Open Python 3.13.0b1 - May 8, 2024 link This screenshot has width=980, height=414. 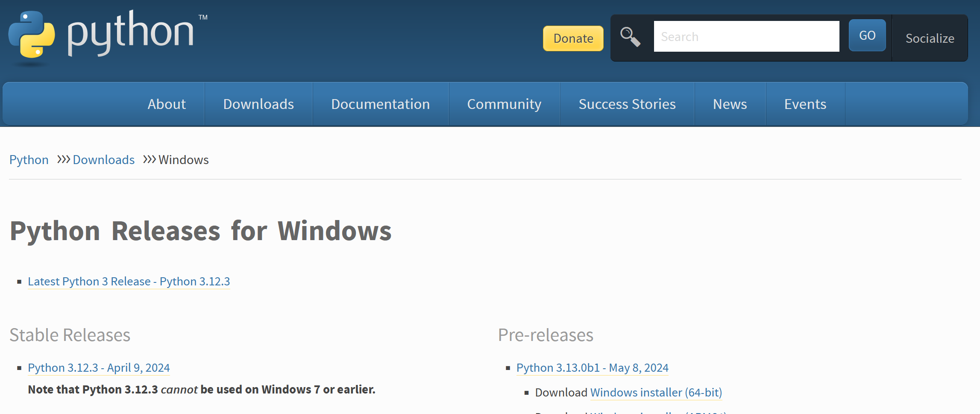(593, 368)
